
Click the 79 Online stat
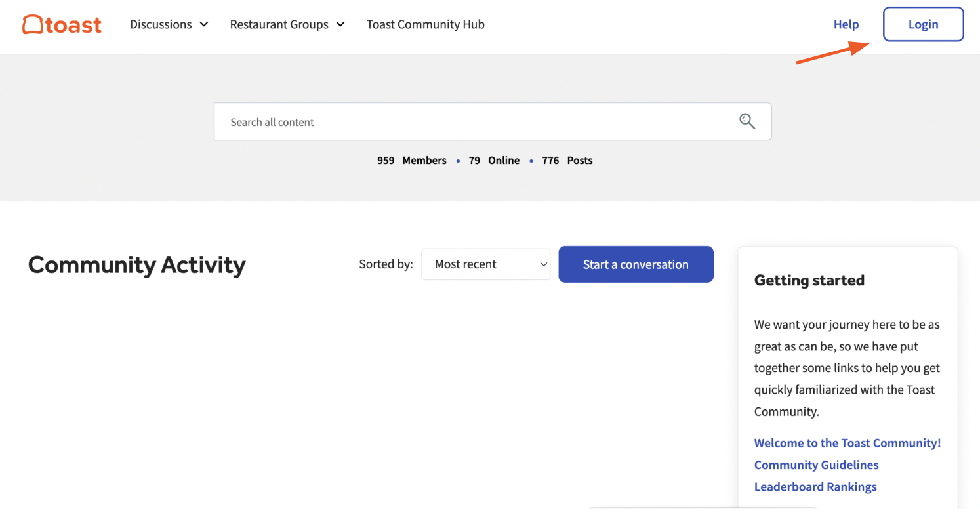tap(493, 161)
